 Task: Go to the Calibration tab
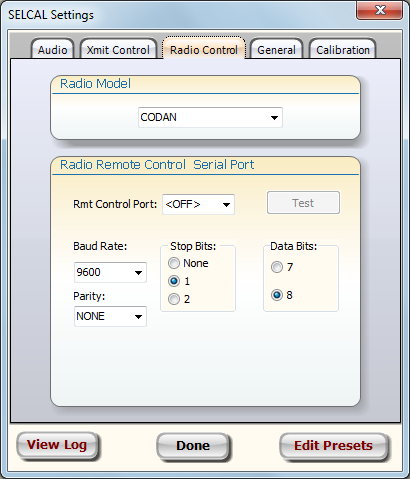343,49
